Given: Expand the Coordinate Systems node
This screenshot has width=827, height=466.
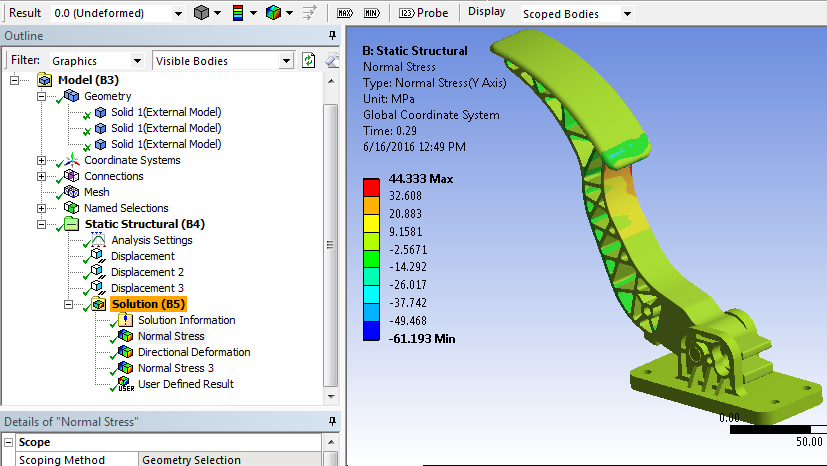Looking at the screenshot, I should [41, 160].
